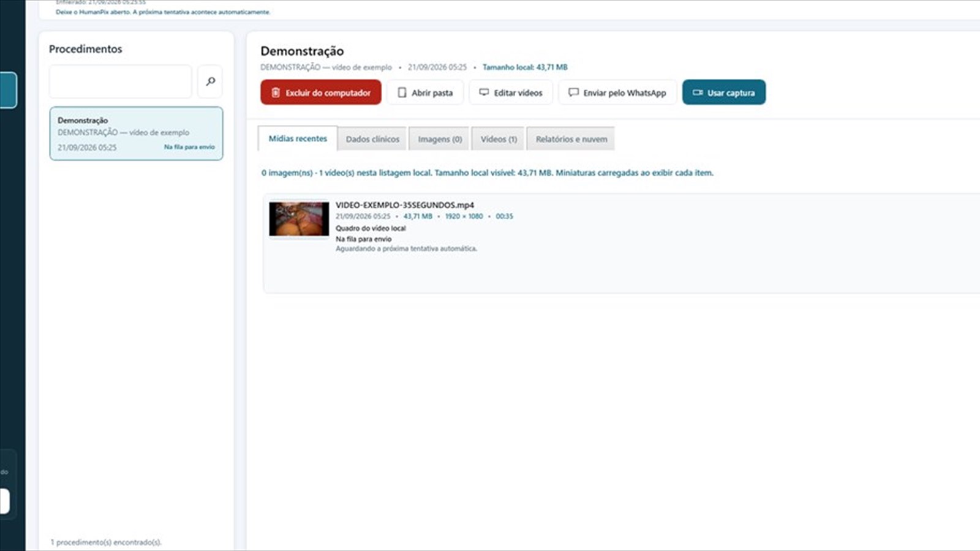Click the 'Aguardando a próxima tentativa automática.' text
Screen dimensions: 980x551
coord(406,249)
